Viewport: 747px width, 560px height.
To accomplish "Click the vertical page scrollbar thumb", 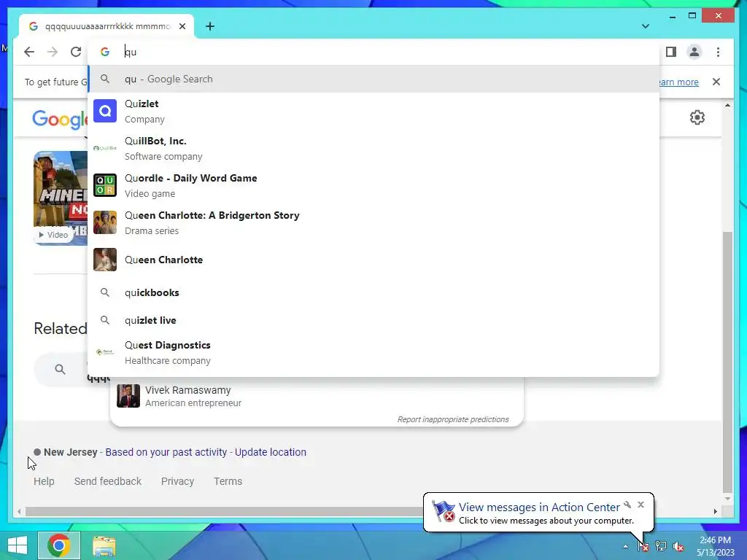I will click(727, 362).
